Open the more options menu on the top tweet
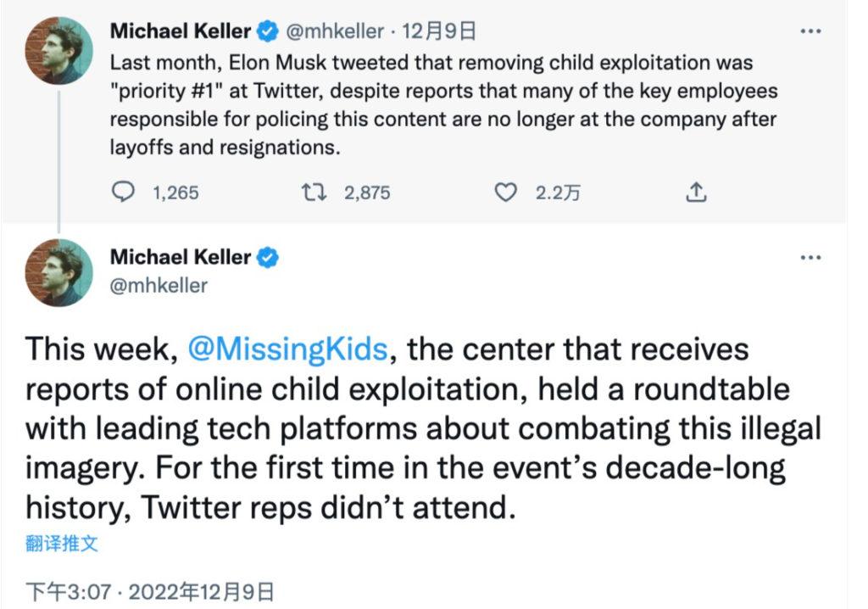Image resolution: width=868 pixels, height=609 pixels. tap(810, 31)
